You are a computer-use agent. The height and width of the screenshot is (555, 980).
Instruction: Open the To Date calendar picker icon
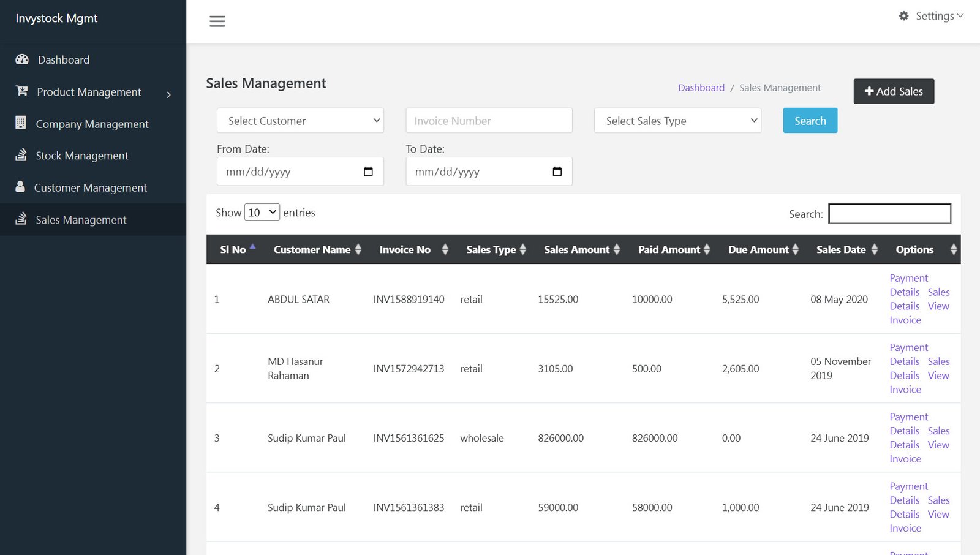click(x=557, y=172)
